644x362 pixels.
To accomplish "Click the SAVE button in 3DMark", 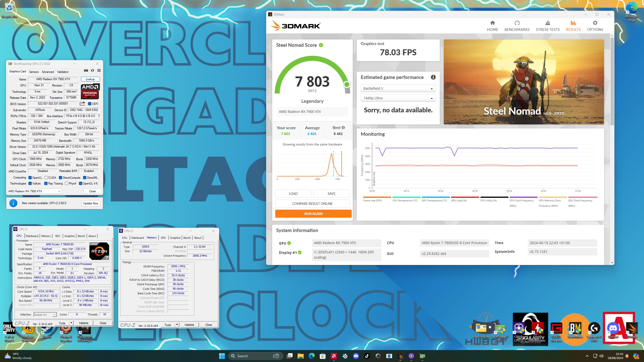I will [x=331, y=194].
